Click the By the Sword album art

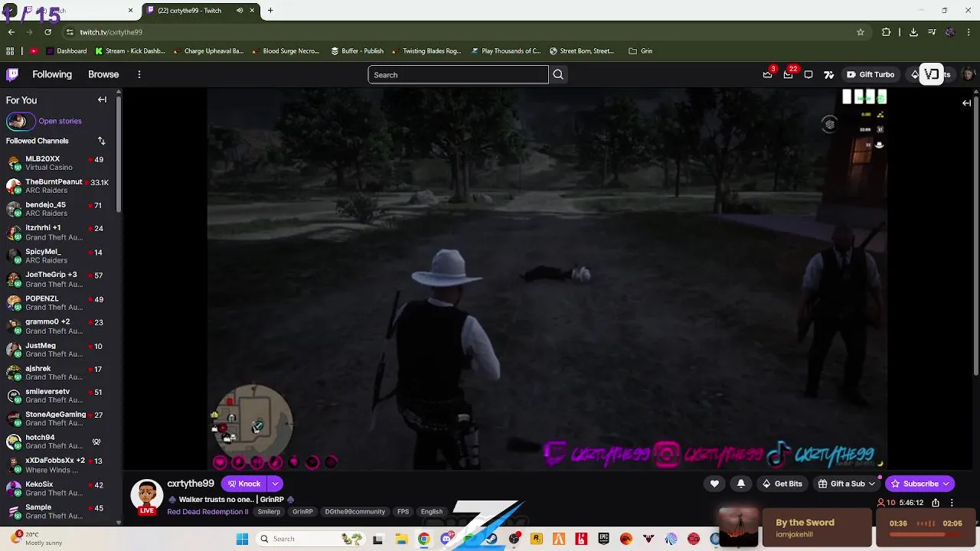[738, 527]
